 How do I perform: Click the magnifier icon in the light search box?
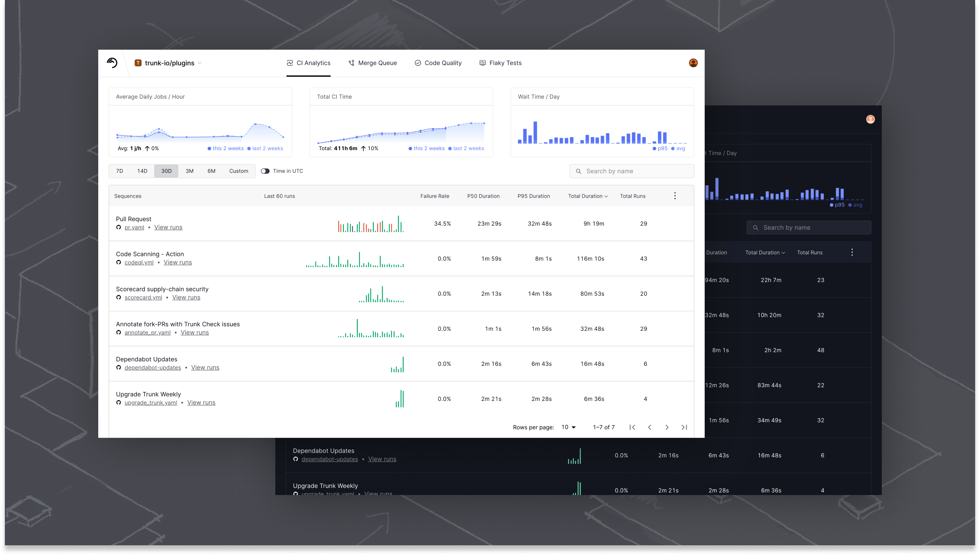point(578,171)
